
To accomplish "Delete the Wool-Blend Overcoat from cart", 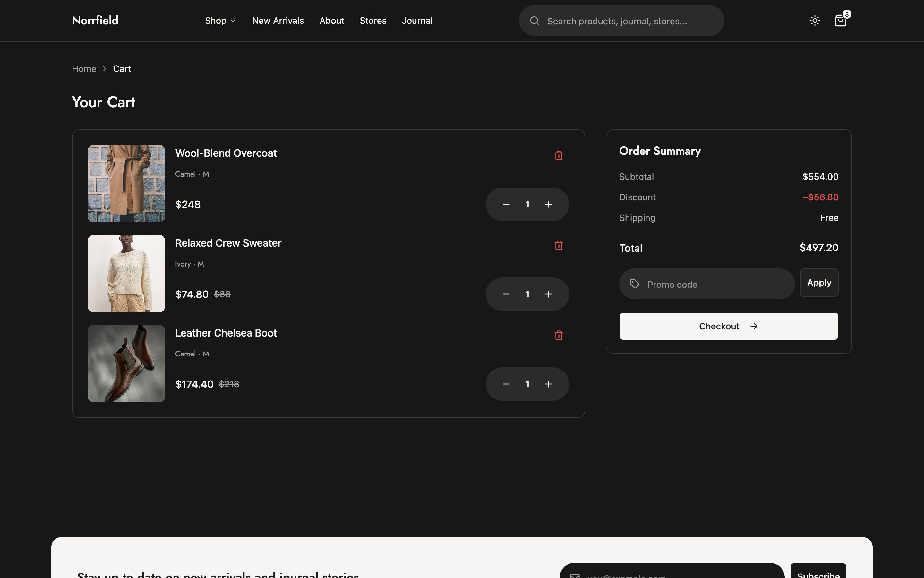I will [x=559, y=156].
